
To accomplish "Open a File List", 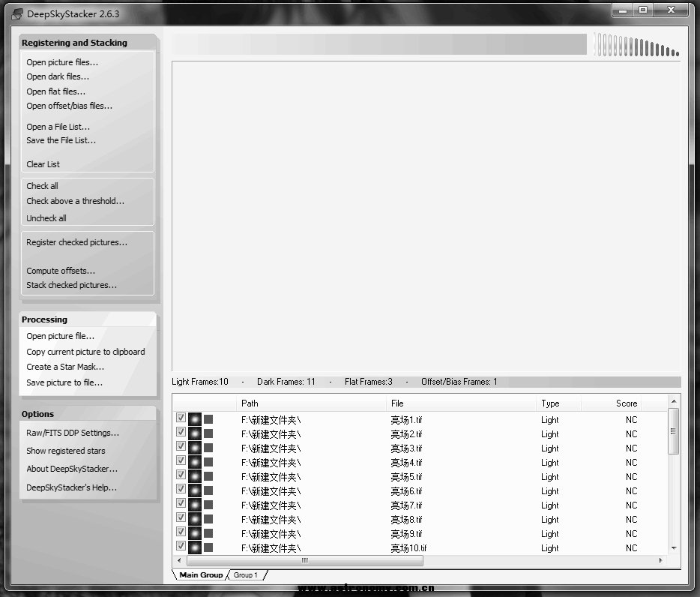I will pyautogui.click(x=58, y=127).
